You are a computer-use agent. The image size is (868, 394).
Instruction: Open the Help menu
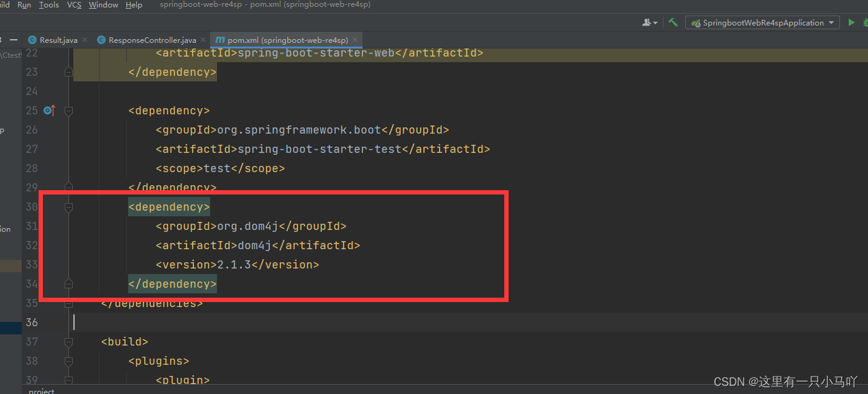coord(134,5)
